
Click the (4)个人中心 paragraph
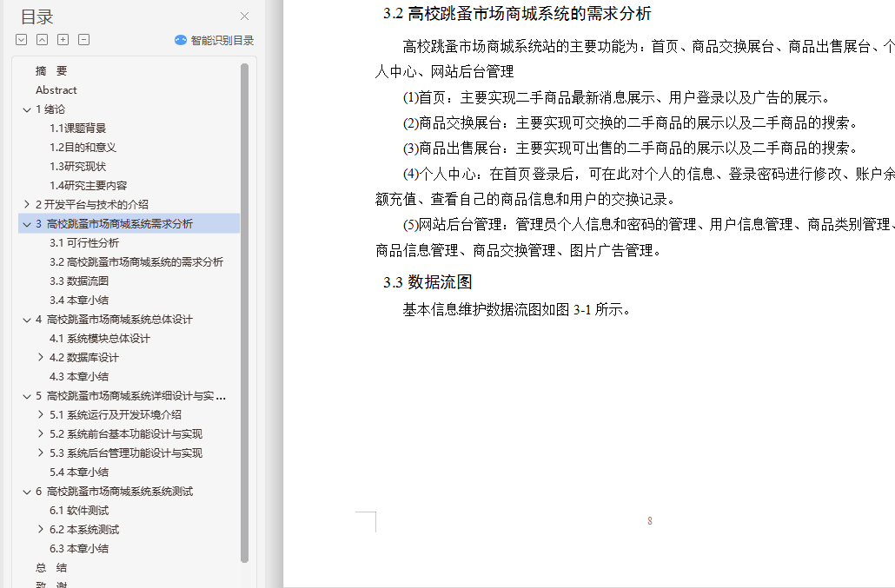pyautogui.click(x=634, y=187)
